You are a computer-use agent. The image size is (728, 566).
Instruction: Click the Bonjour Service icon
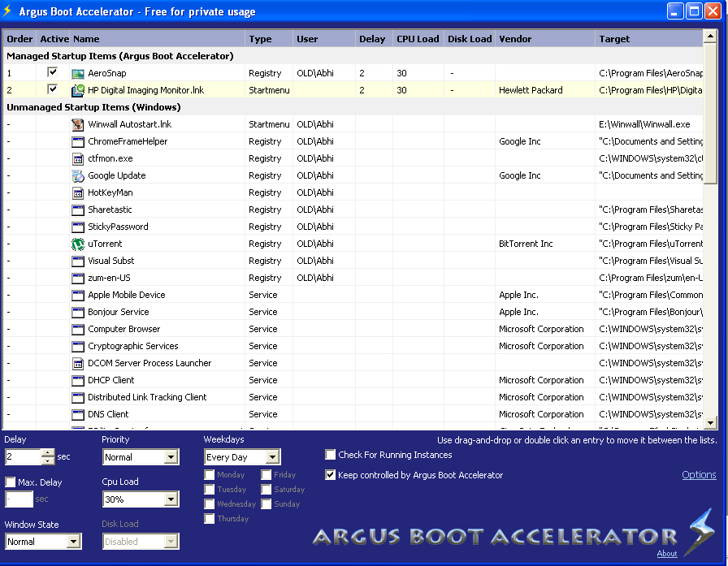78,312
